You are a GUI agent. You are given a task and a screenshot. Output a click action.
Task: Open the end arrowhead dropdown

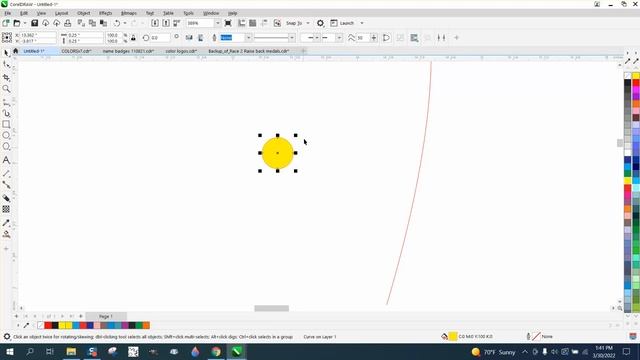pos(339,38)
